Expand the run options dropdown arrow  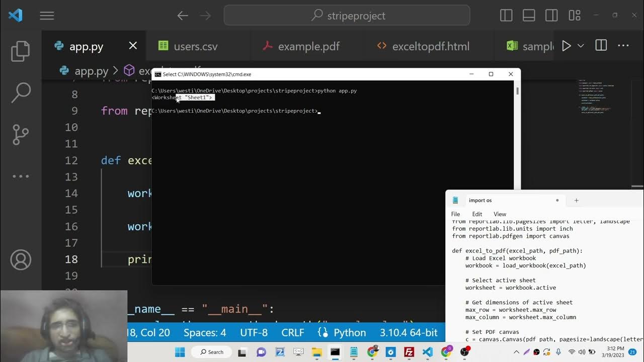coord(581,46)
